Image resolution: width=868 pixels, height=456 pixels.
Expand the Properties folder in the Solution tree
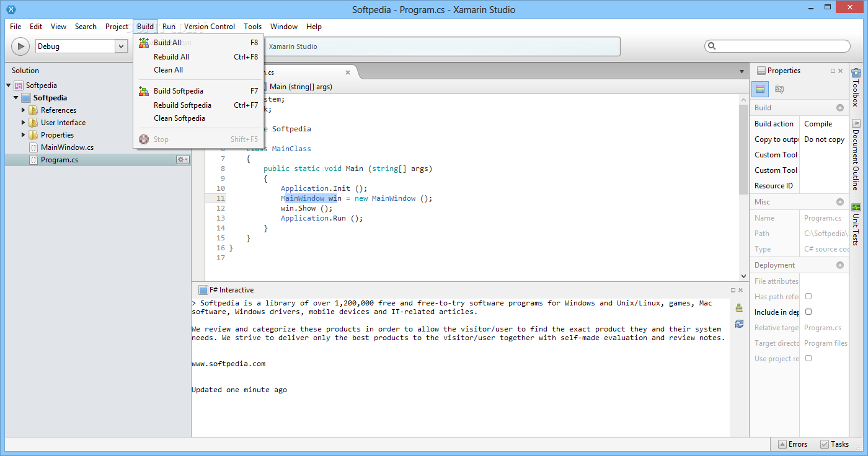pos(24,135)
